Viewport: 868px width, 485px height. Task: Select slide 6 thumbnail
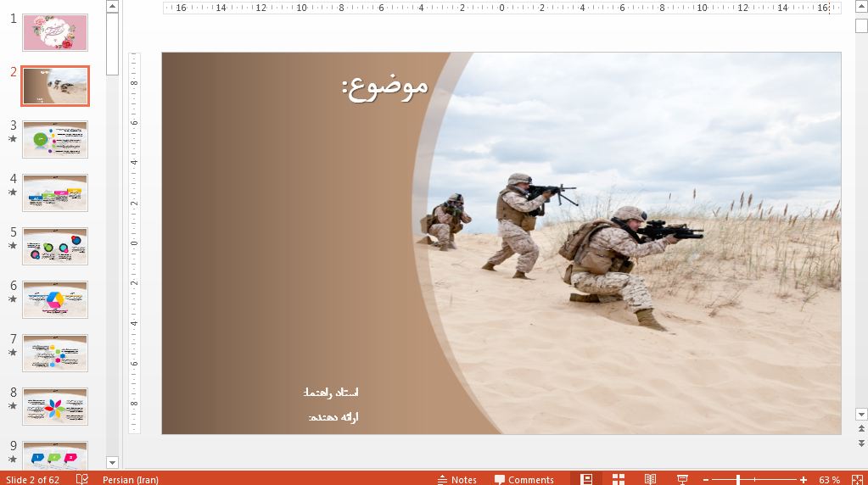(55, 299)
